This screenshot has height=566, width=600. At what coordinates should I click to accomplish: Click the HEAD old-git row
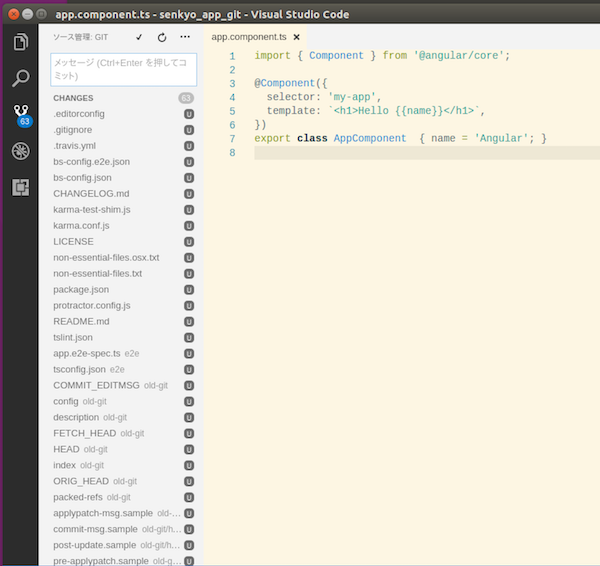tap(122, 449)
